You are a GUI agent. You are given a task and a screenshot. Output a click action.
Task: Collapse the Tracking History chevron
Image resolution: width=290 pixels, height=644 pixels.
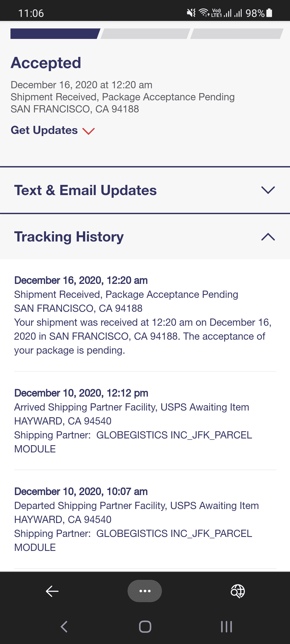coord(268,237)
